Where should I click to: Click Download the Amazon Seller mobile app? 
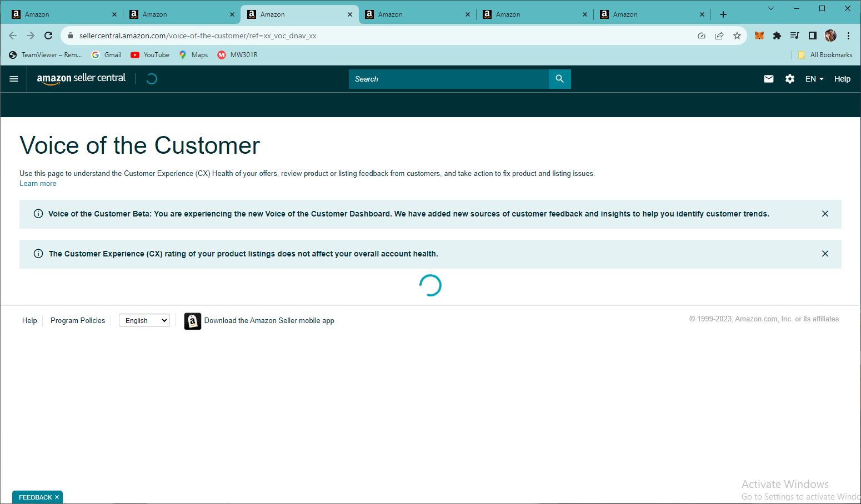pyautogui.click(x=269, y=320)
